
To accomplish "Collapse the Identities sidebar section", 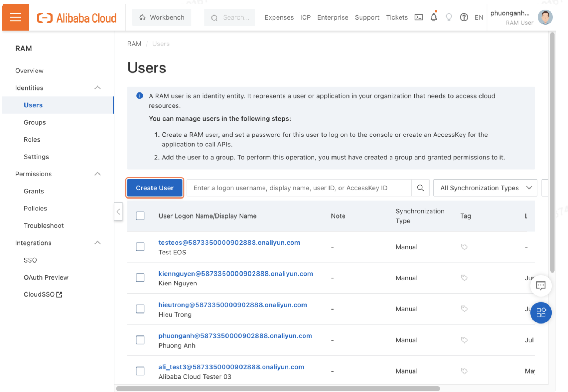I will pos(97,88).
